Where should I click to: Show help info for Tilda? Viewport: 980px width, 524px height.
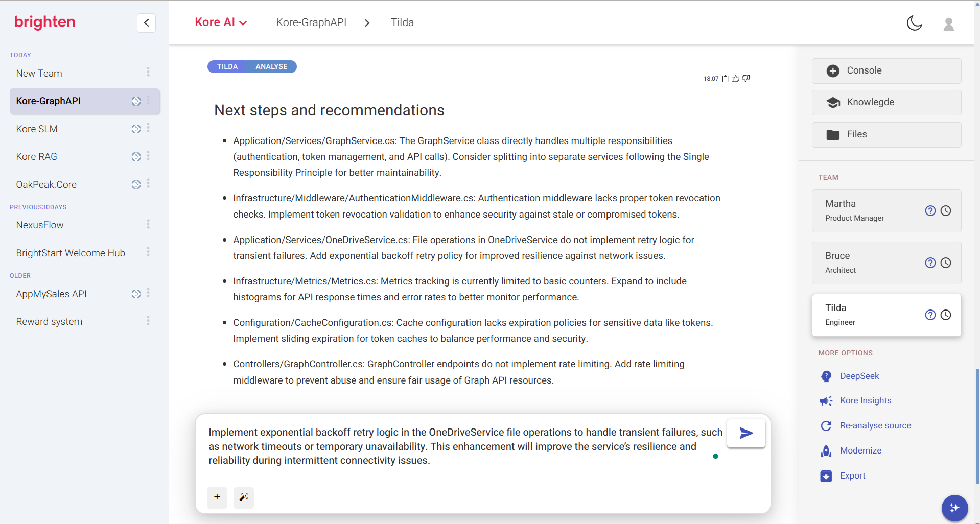[930, 315]
